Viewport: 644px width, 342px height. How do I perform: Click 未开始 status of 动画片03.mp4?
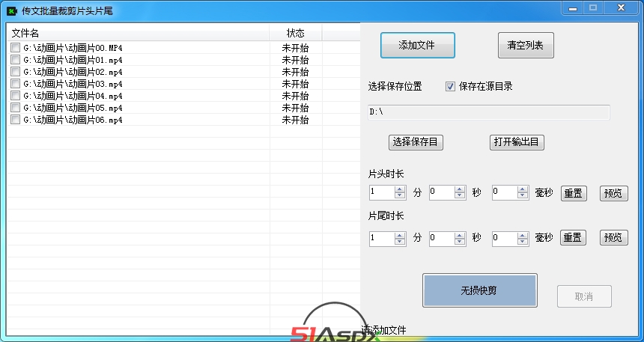[295, 84]
